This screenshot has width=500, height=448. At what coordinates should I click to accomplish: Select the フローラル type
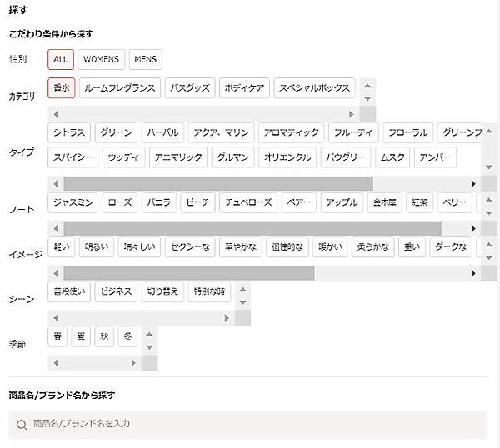pos(407,132)
